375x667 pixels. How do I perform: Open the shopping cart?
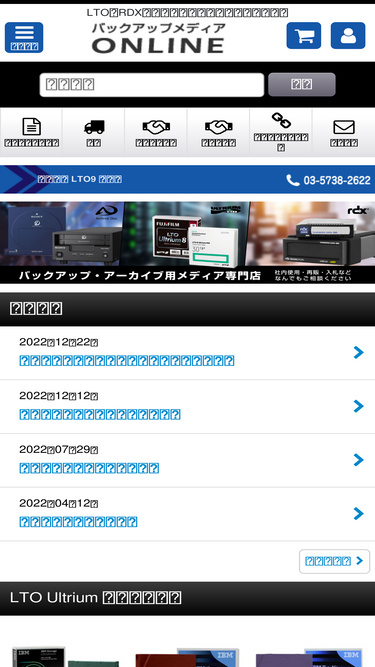click(304, 36)
